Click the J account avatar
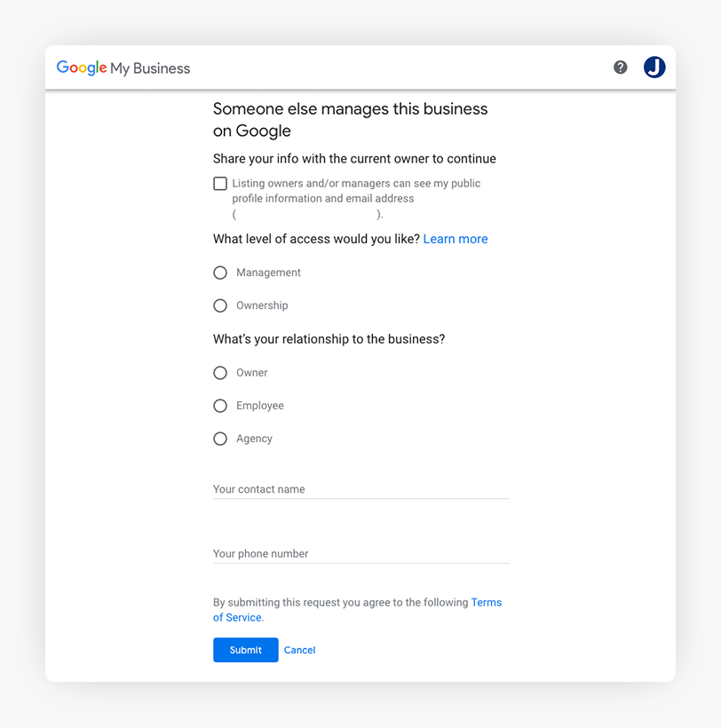The image size is (721, 728). [654, 67]
